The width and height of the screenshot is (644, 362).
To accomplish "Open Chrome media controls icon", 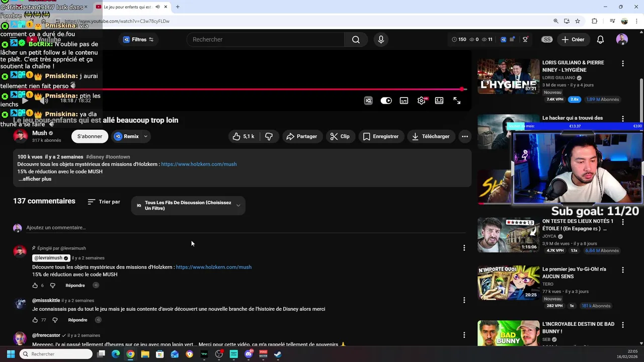I will pyautogui.click(x=612, y=21).
